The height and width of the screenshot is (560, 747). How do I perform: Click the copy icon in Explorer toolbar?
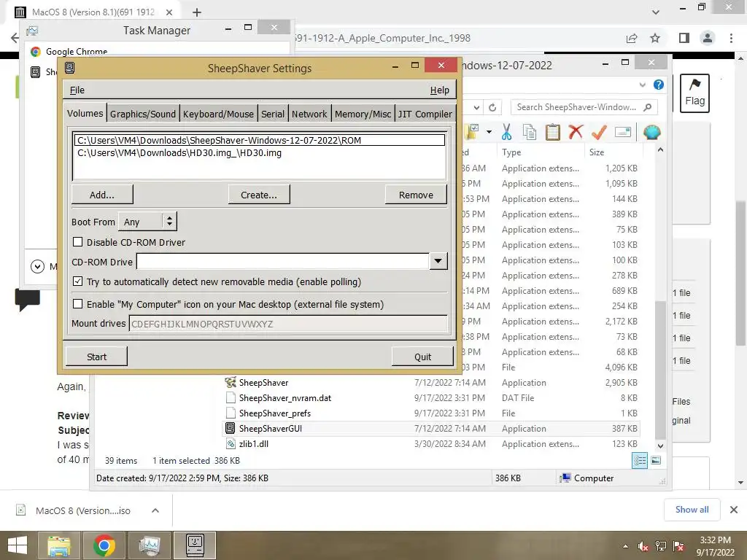click(x=529, y=132)
